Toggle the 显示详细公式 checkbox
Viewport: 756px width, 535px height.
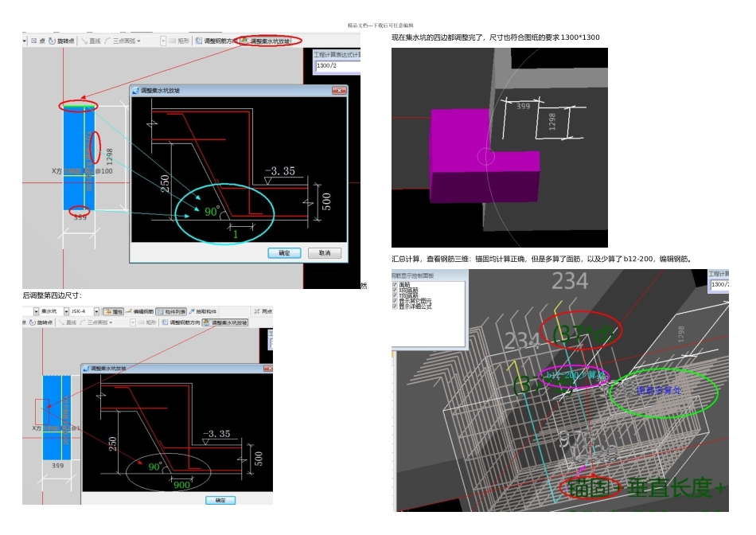click(x=395, y=307)
